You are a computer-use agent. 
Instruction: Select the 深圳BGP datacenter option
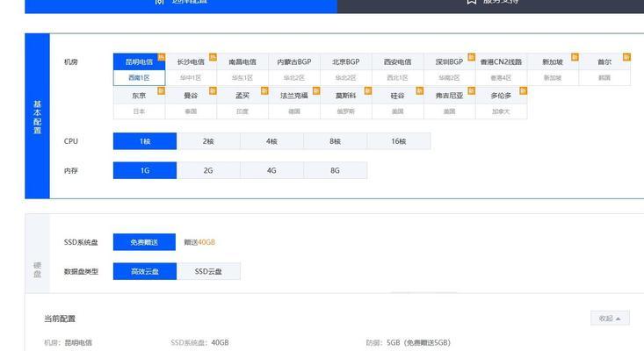(450, 69)
